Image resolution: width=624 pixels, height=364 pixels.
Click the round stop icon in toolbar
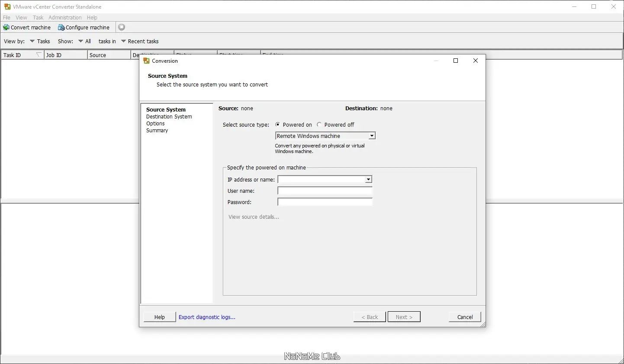pos(122,27)
